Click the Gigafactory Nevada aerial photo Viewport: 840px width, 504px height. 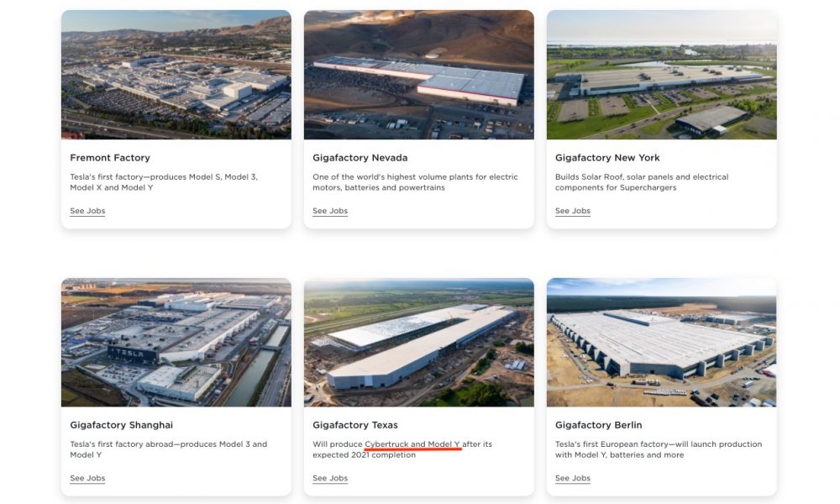pyautogui.click(x=419, y=75)
